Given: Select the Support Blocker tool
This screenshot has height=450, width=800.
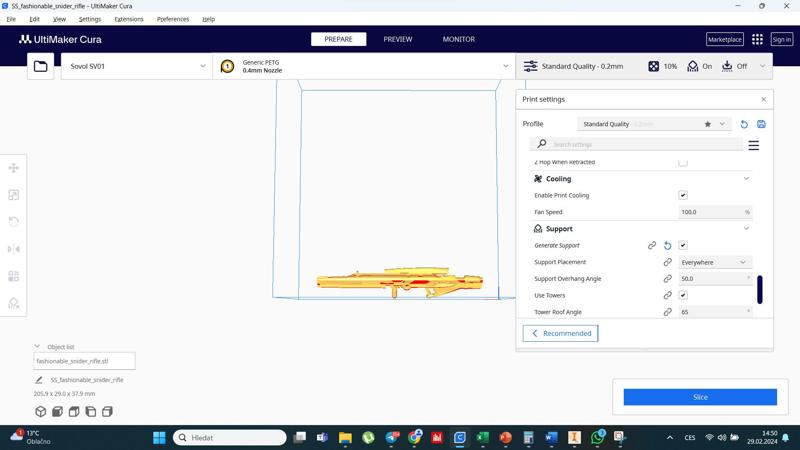Looking at the screenshot, I should pyautogui.click(x=14, y=303).
